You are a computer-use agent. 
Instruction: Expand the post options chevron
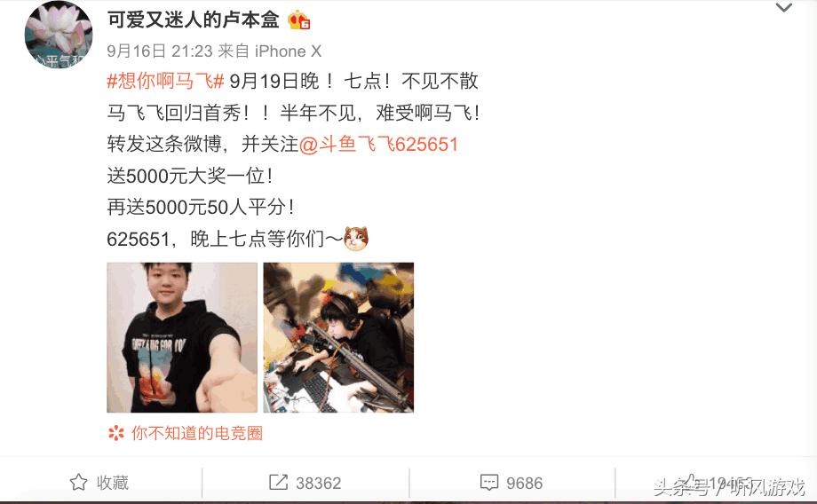(x=783, y=7)
